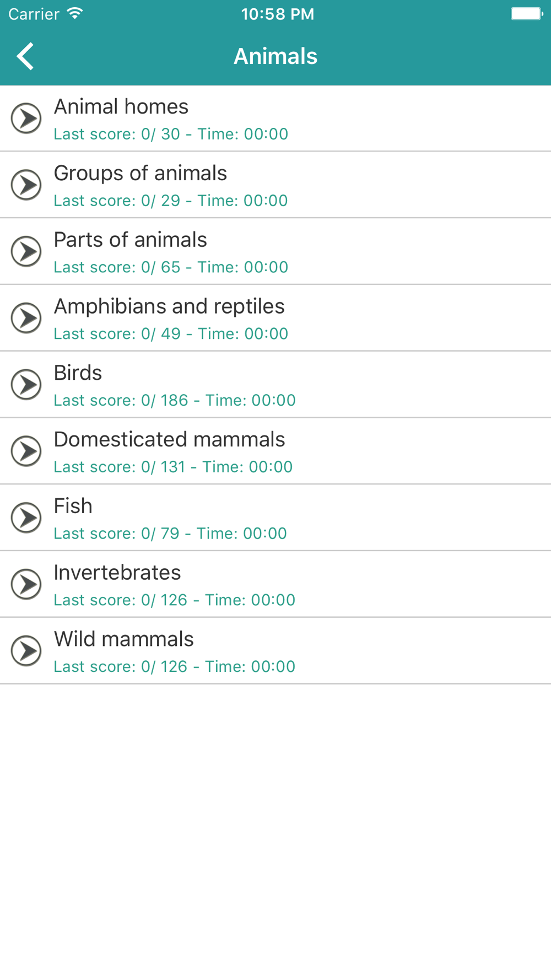Choose Amphibians and reptiles topic
This screenshot has width=551, height=980.
(275, 318)
